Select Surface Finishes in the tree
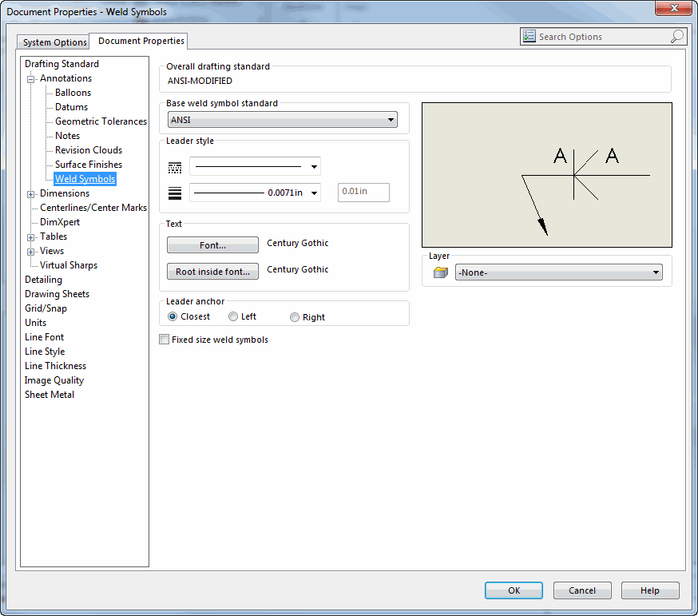Viewport: 698px width, 616px height. click(89, 165)
